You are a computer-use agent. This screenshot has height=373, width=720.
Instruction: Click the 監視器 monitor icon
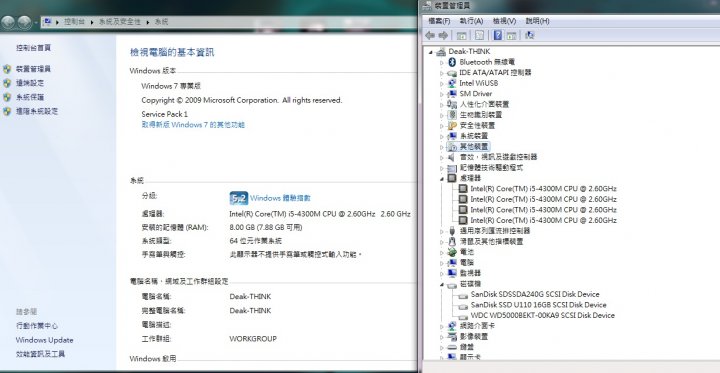452,273
